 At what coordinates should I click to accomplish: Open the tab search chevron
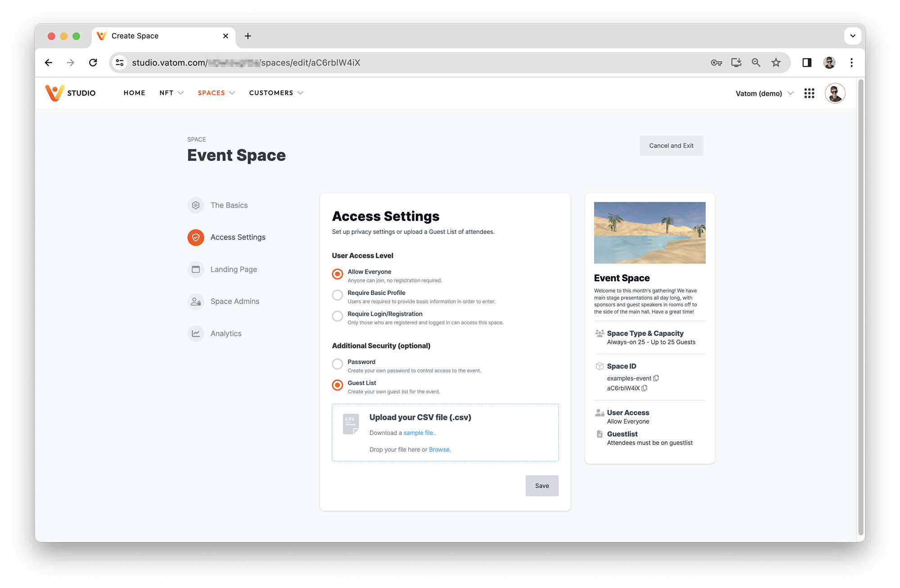[x=853, y=36]
